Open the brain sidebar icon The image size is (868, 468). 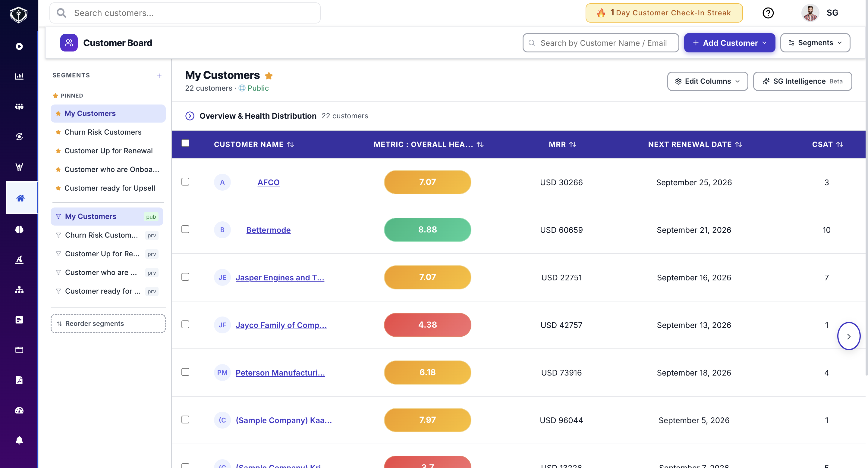tap(19, 229)
